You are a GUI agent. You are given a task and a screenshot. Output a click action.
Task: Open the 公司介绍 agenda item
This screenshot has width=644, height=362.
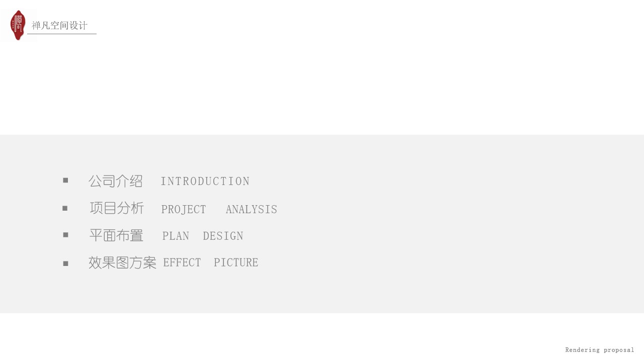pos(116,181)
